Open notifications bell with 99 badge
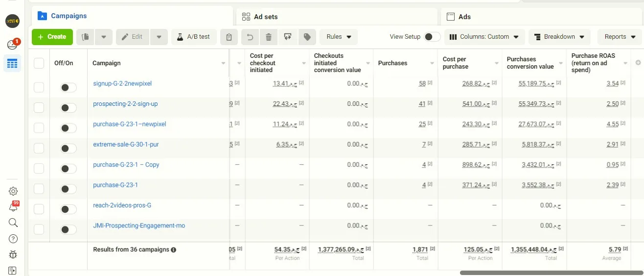Image resolution: width=644 pixels, height=276 pixels. point(13,206)
